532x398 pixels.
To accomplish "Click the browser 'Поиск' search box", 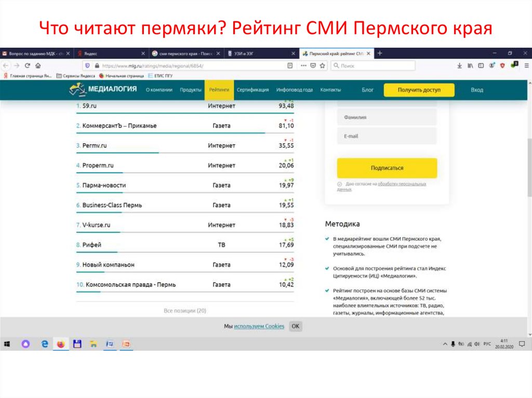I will coord(373,66).
